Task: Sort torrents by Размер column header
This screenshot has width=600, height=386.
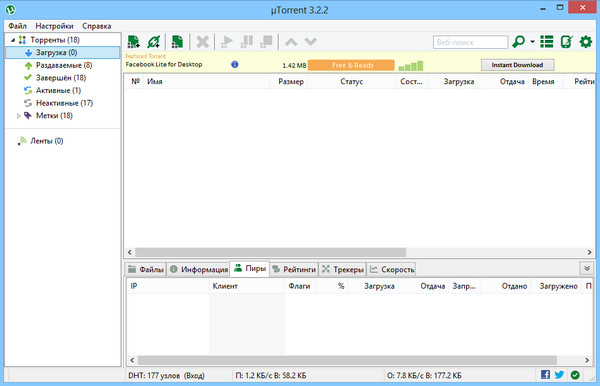Action: (289, 81)
